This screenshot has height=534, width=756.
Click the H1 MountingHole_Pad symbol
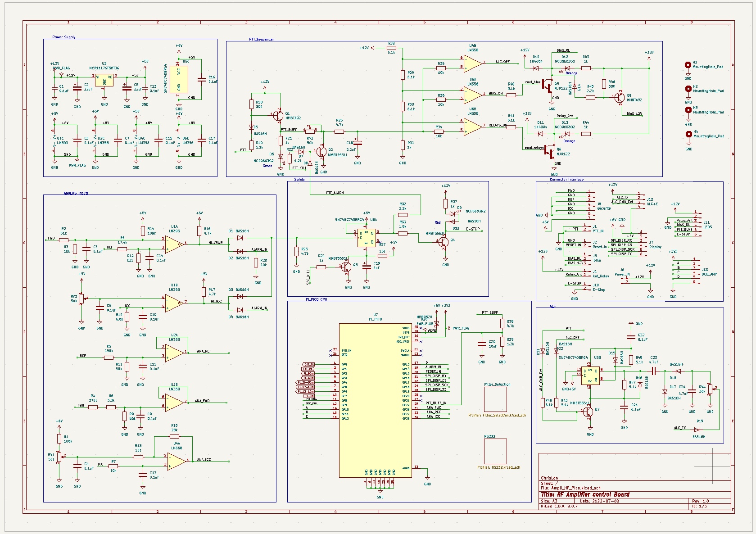688,65
